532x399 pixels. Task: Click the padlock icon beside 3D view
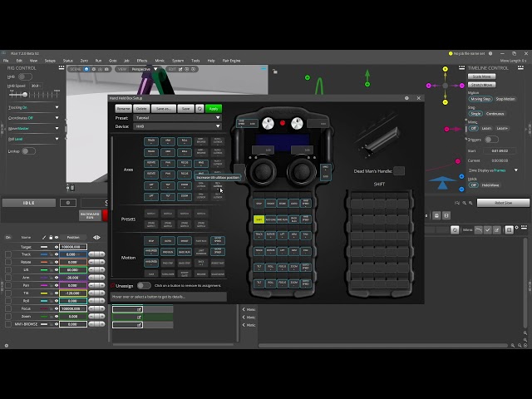pos(275,71)
